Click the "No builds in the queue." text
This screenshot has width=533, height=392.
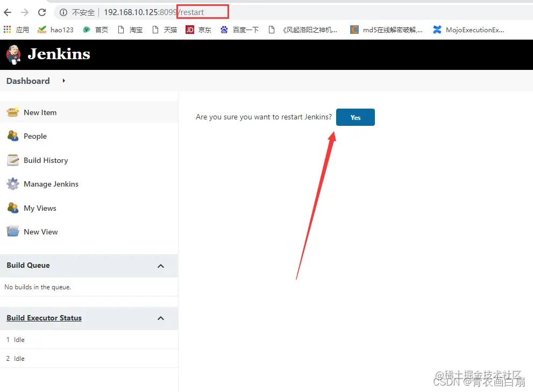coord(38,287)
